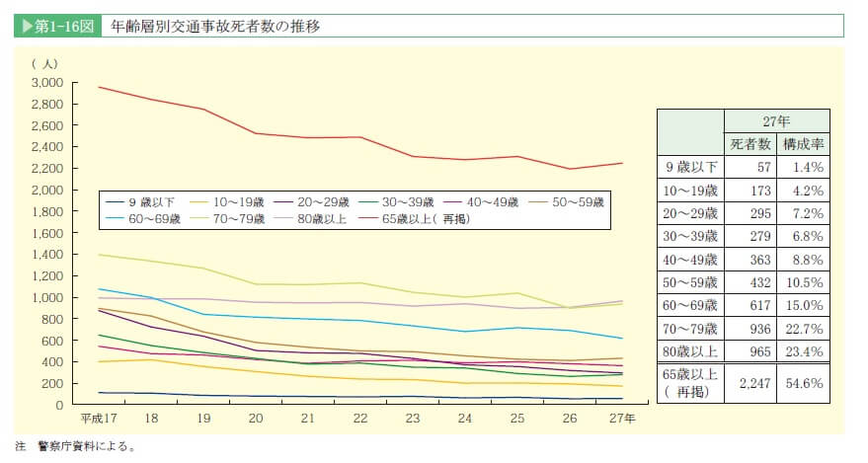Click the table cell value 432
The width and height of the screenshot is (868, 463).
coord(760,282)
